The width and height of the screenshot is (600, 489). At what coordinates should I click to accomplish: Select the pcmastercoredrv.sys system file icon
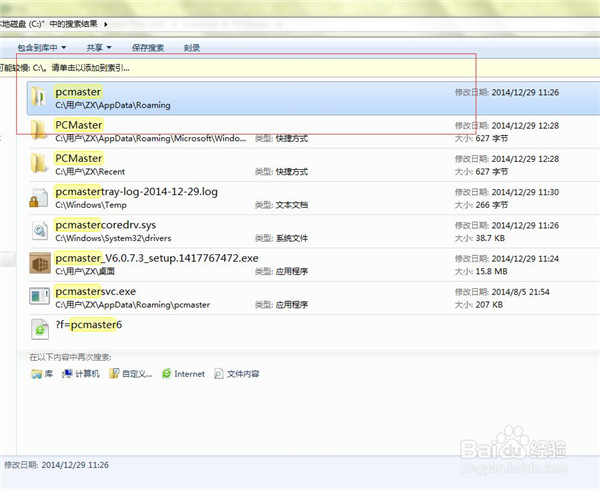coord(39,230)
